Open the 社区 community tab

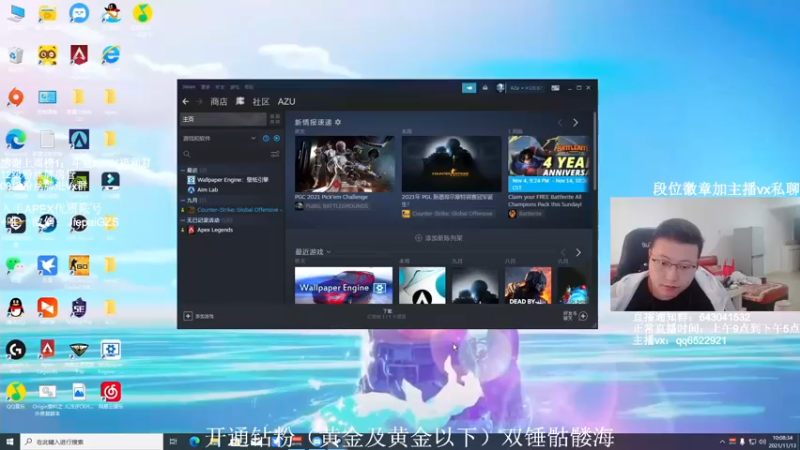(x=261, y=102)
